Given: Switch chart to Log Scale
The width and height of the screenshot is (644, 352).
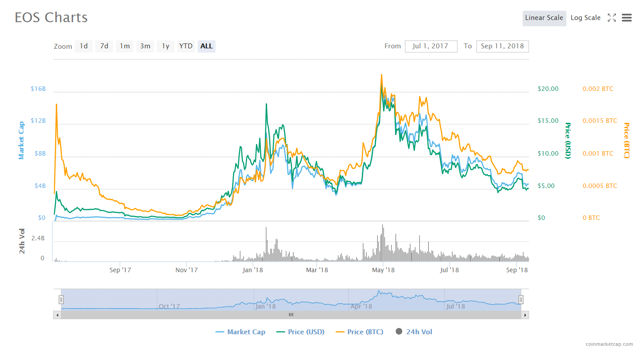Looking at the screenshot, I should 586,18.
